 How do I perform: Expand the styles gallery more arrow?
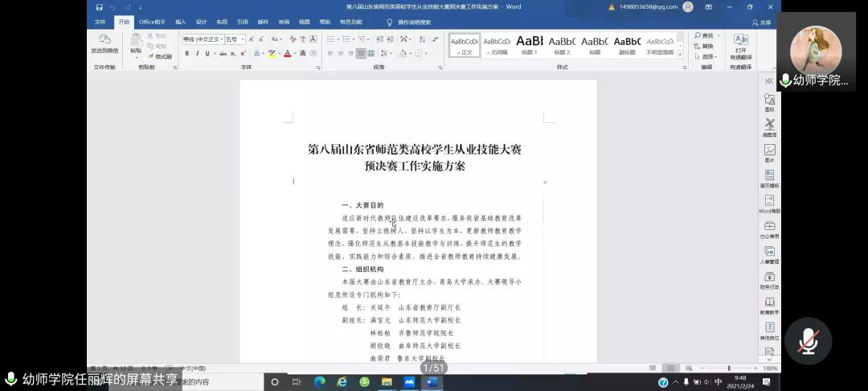click(x=680, y=56)
